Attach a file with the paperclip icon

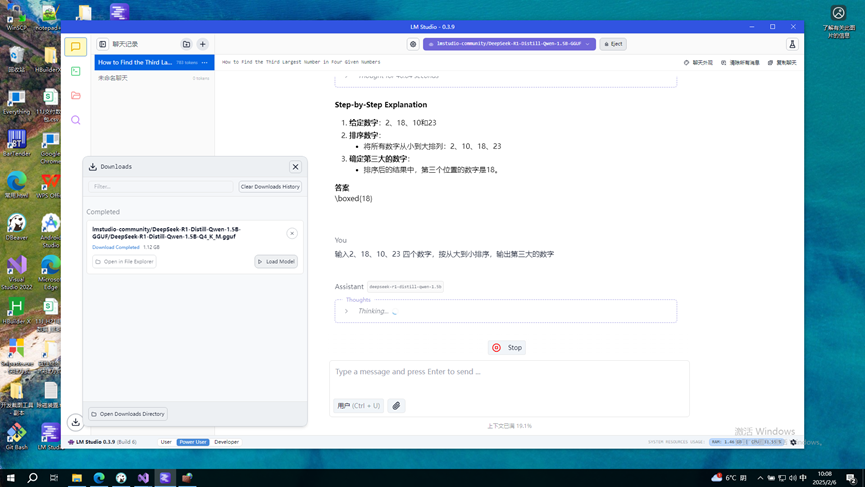396,406
